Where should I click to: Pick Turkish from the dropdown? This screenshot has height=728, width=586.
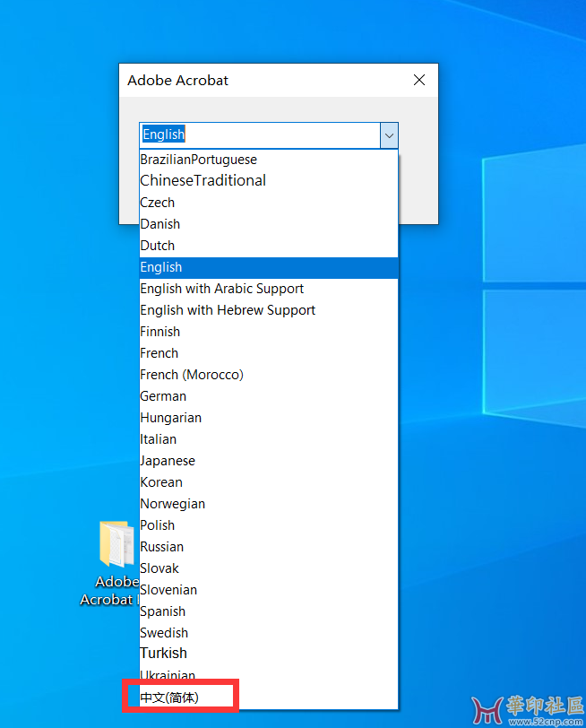269,654
